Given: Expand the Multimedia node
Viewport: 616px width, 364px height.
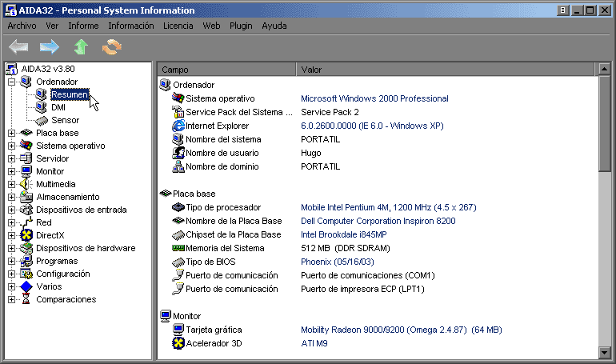Looking at the screenshot, I should tap(12, 184).
